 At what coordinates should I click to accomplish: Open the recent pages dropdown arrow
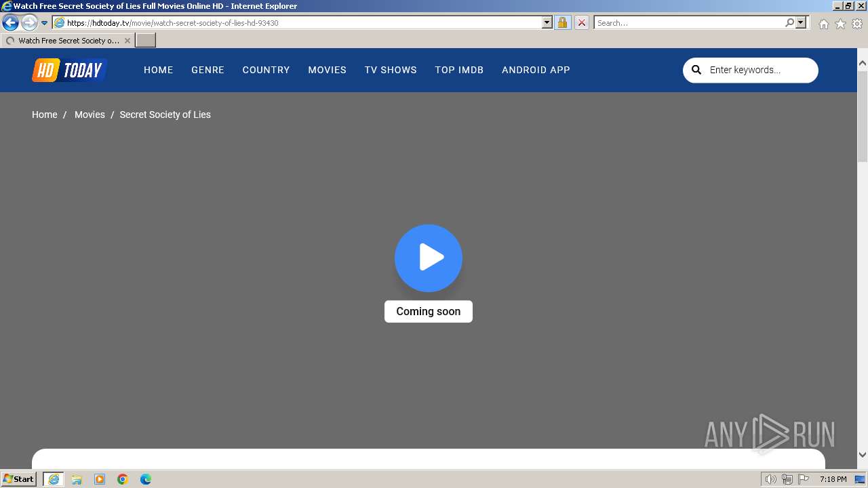tap(45, 22)
